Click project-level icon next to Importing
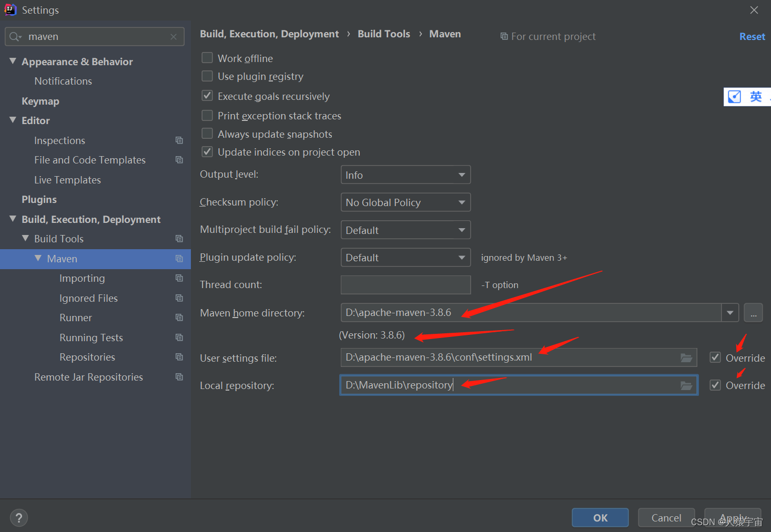Screen dimensions: 771x532 coord(179,278)
